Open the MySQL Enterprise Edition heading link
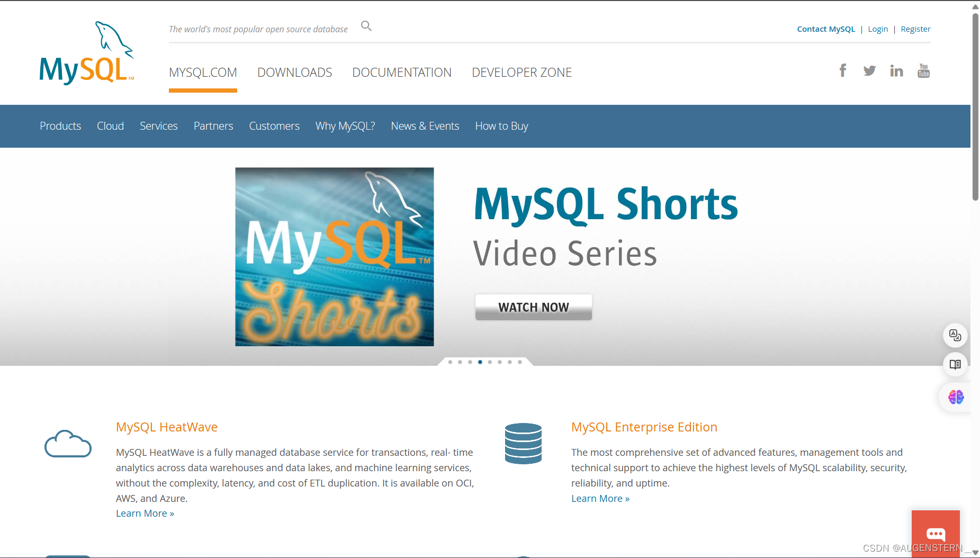This screenshot has height=558, width=980. [644, 427]
